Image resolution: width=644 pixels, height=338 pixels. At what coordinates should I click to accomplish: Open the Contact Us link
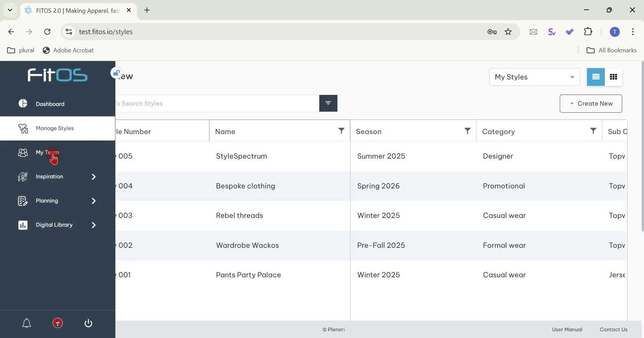point(613,330)
